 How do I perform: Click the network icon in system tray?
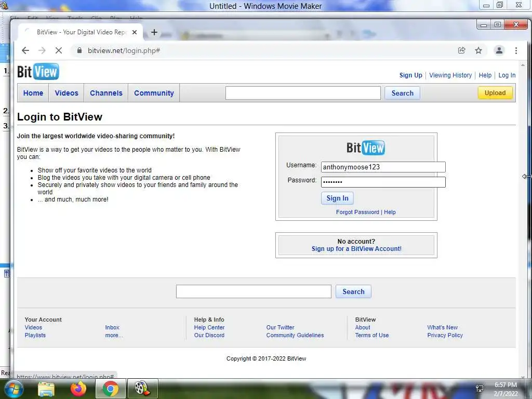point(480,389)
